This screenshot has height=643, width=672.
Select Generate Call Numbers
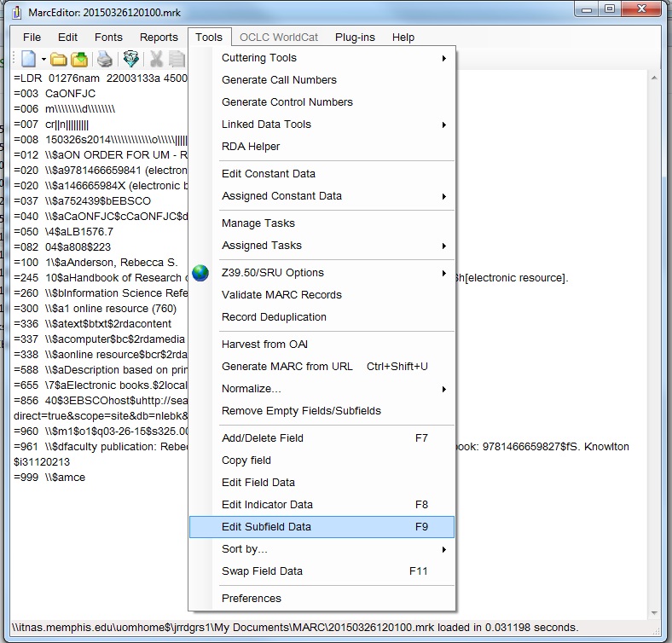click(322, 80)
